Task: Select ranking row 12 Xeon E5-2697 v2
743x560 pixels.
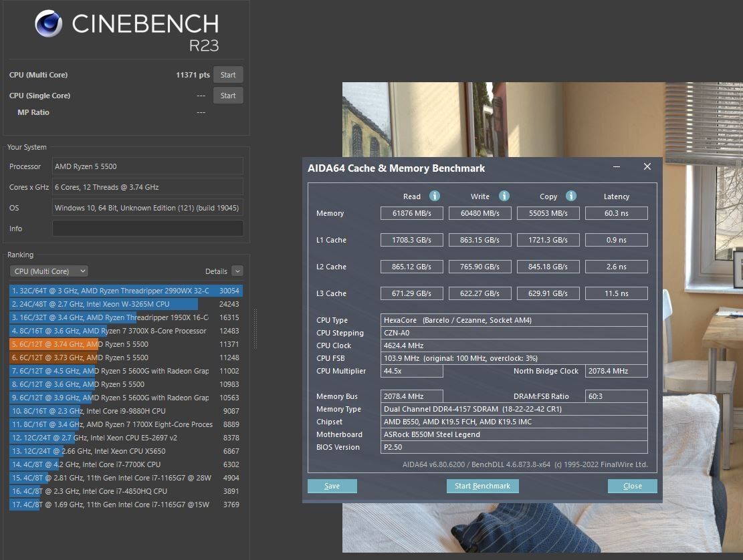Action: click(x=126, y=438)
